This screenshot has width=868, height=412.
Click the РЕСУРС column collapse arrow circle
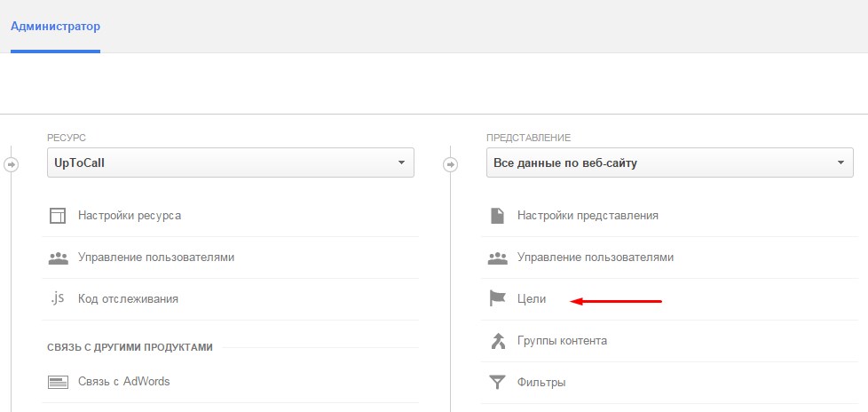(11, 164)
